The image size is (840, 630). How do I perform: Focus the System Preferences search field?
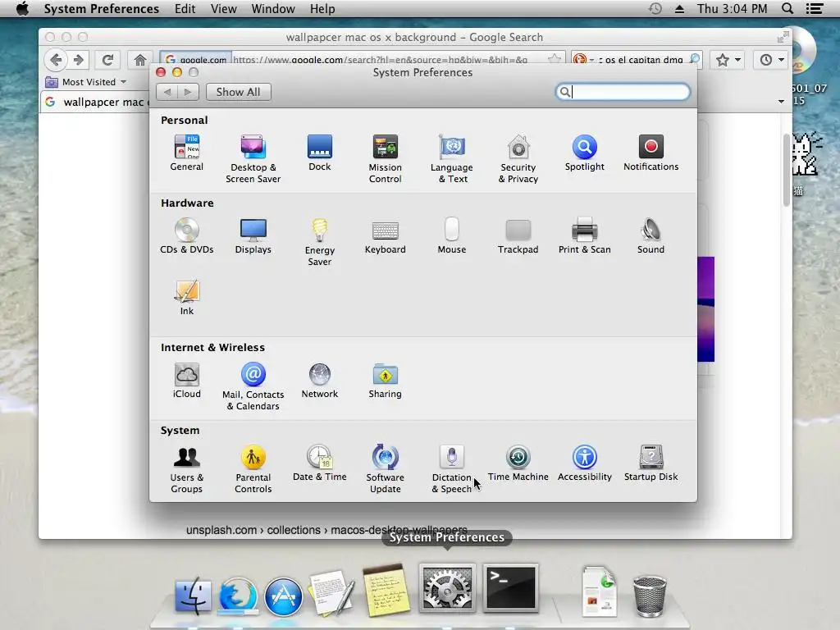(623, 92)
